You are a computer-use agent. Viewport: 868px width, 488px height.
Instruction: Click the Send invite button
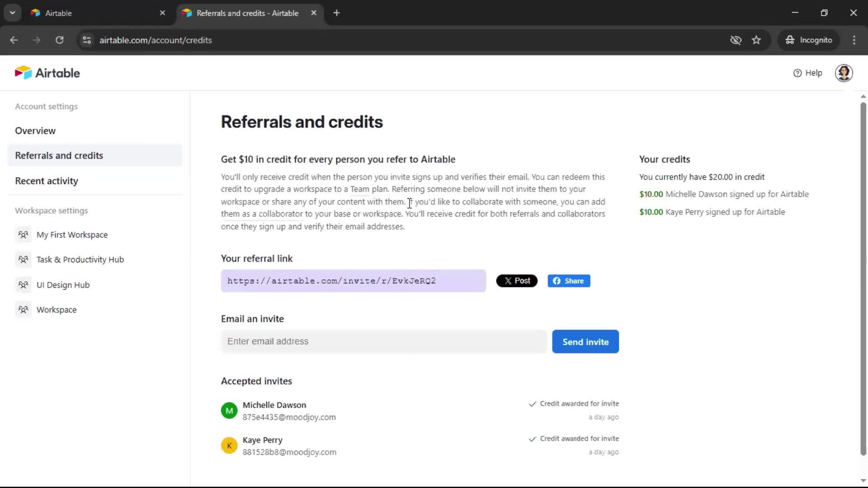click(x=585, y=342)
